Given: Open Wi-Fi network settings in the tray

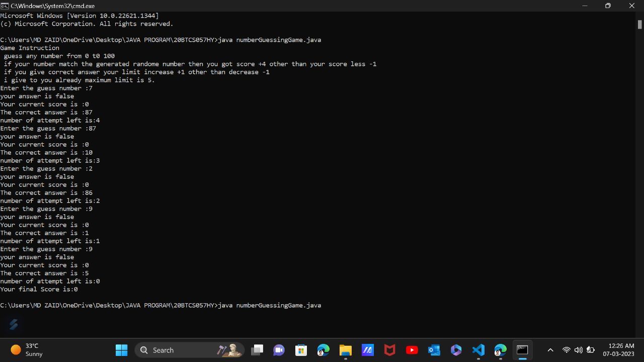Looking at the screenshot, I should coord(567,350).
